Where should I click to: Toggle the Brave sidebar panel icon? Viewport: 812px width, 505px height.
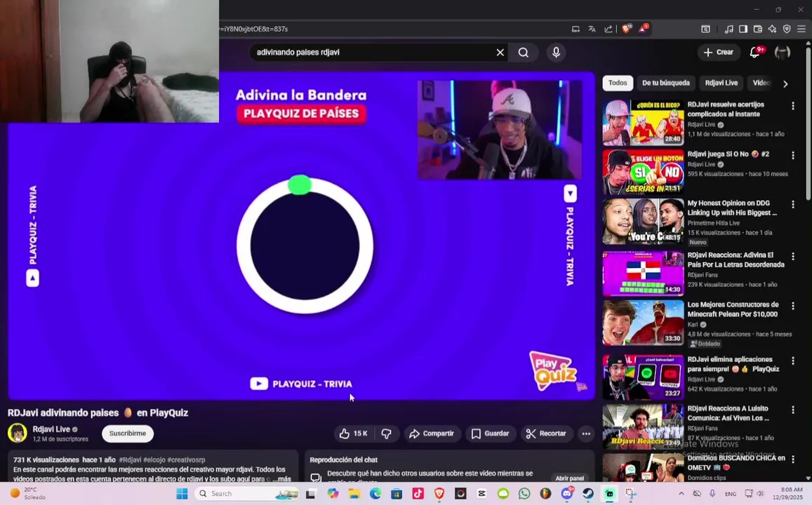click(x=743, y=29)
